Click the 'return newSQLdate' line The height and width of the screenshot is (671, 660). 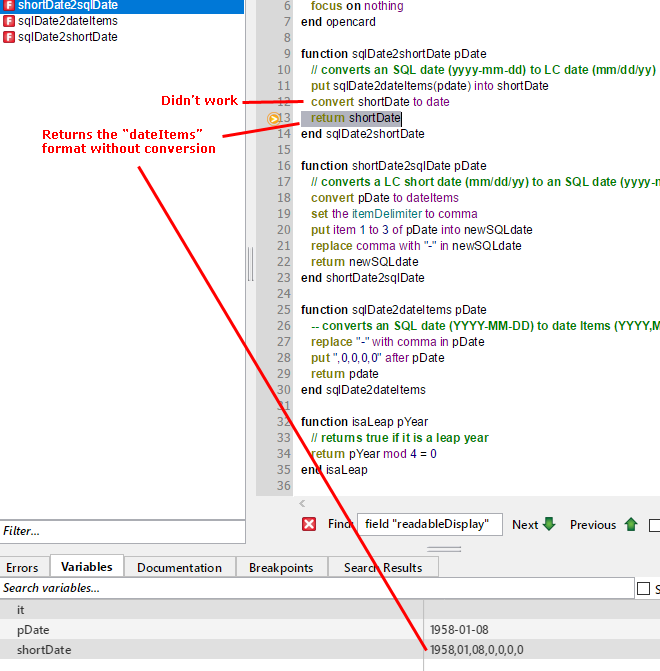pos(364,261)
